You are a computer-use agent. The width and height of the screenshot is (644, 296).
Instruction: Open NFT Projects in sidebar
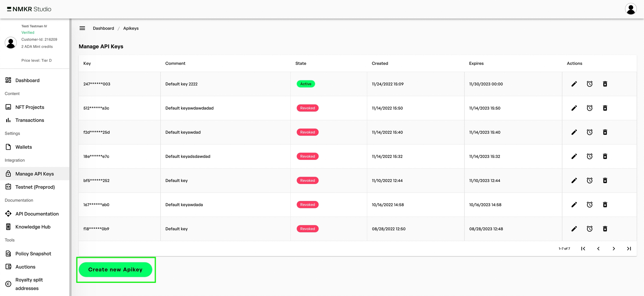30,107
